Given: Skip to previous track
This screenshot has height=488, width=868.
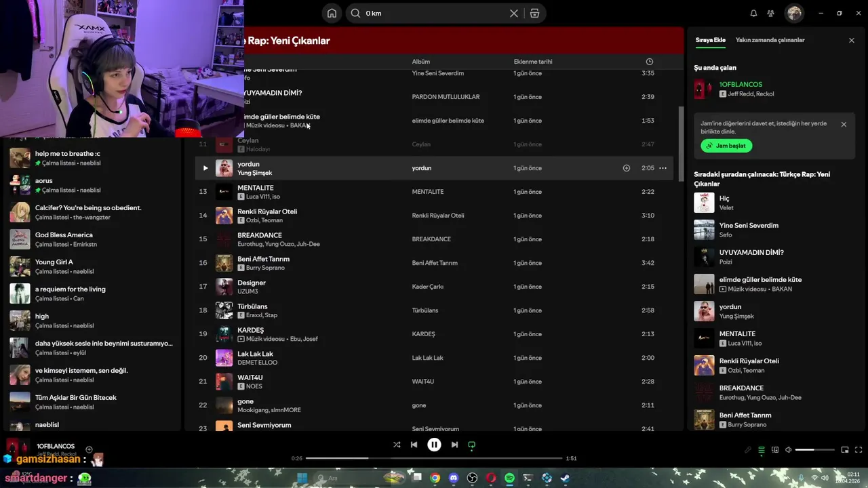Looking at the screenshot, I should pyautogui.click(x=414, y=445).
